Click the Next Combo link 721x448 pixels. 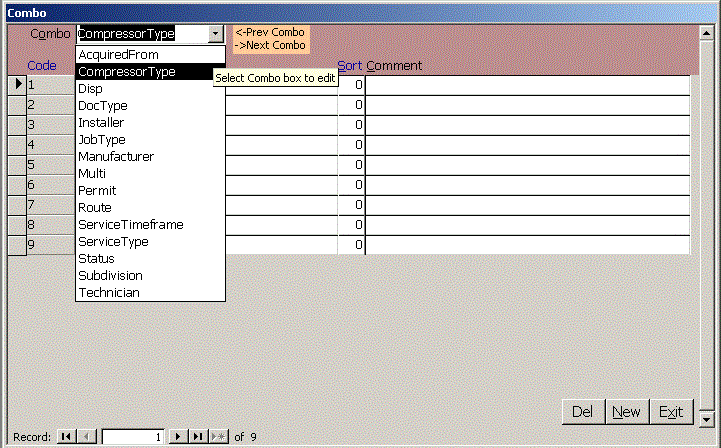point(270,45)
